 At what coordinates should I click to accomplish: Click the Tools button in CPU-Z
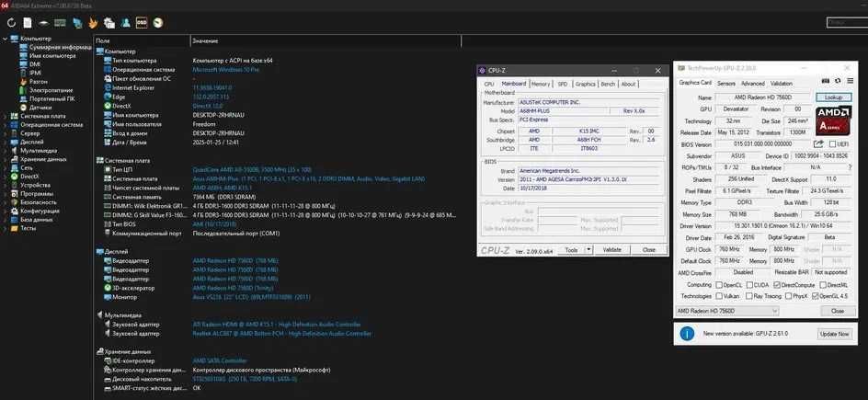pyautogui.click(x=571, y=249)
